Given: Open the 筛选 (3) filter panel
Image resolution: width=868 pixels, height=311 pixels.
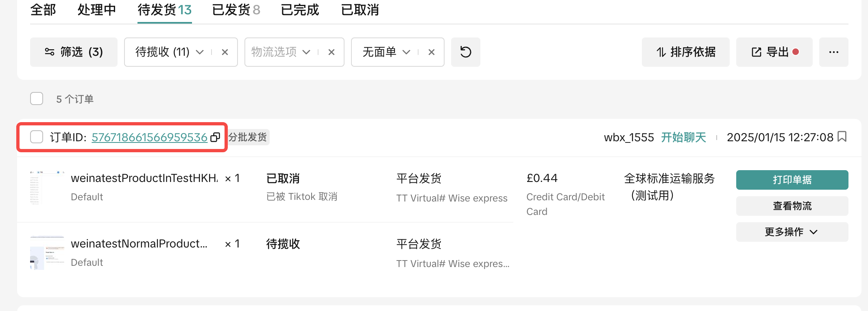Looking at the screenshot, I should coord(74,52).
